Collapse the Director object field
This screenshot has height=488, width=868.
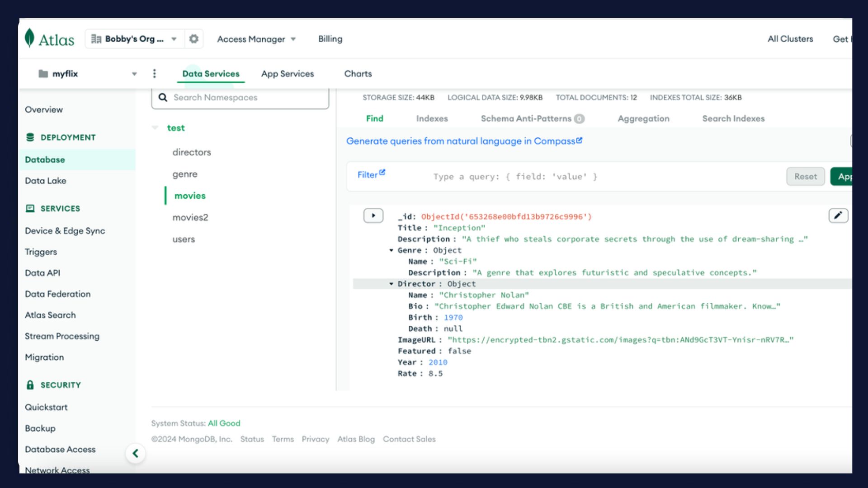pyautogui.click(x=392, y=284)
